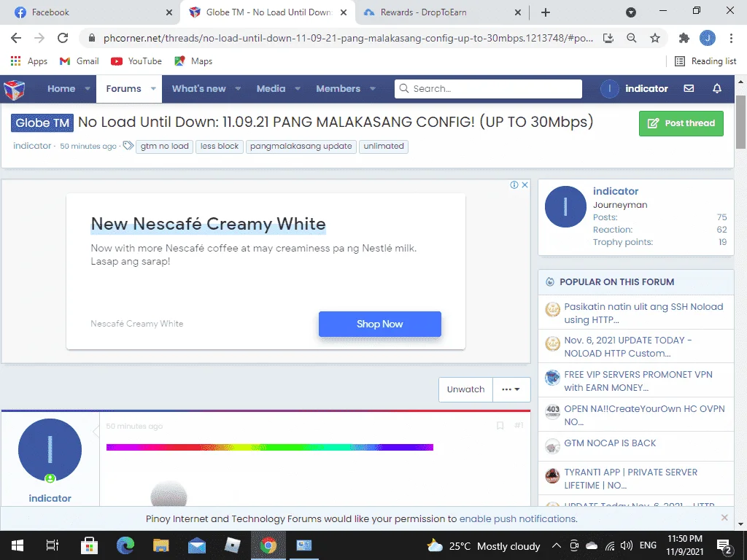Image resolution: width=747 pixels, height=560 pixels.
Task: Click the page vertical scrollbar thumb
Action: pyautogui.click(x=741, y=122)
